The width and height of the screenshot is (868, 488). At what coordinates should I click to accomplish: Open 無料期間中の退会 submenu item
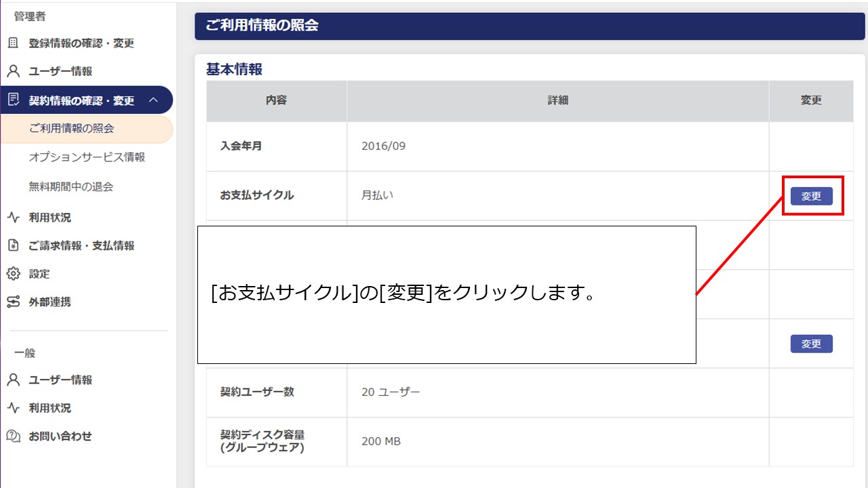71,186
